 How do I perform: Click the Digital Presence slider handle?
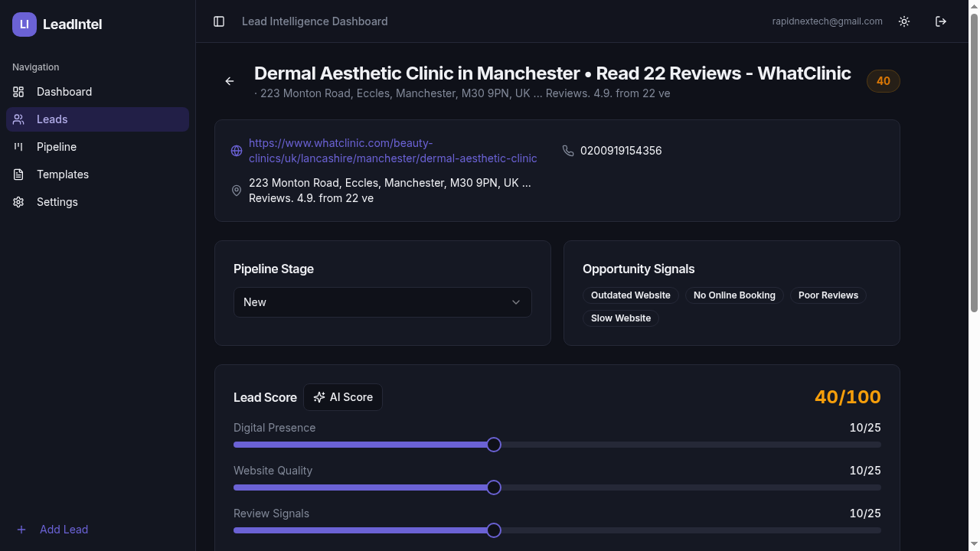494,445
